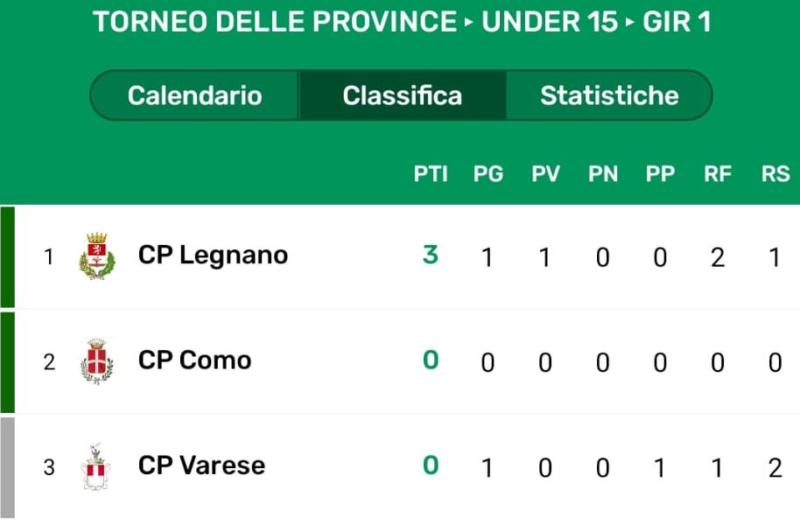Open the CP Varese team page
Image resolution: width=800 pixels, height=532 pixels.
pyautogui.click(x=201, y=465)
